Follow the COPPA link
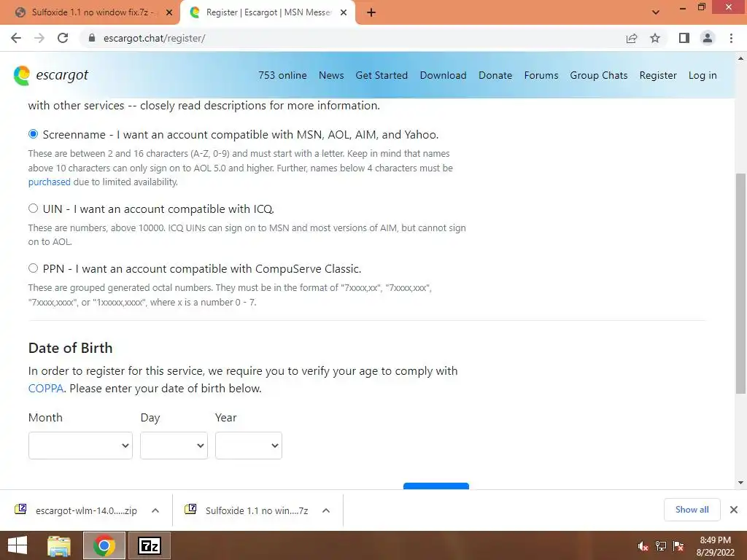The height and width of the screenshot is (560, 747). [46, 388]
